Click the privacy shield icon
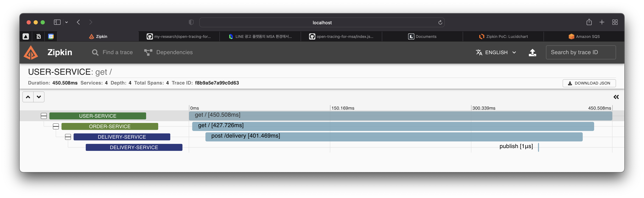This screenshot has width=644, height=198. click(191, 23)
